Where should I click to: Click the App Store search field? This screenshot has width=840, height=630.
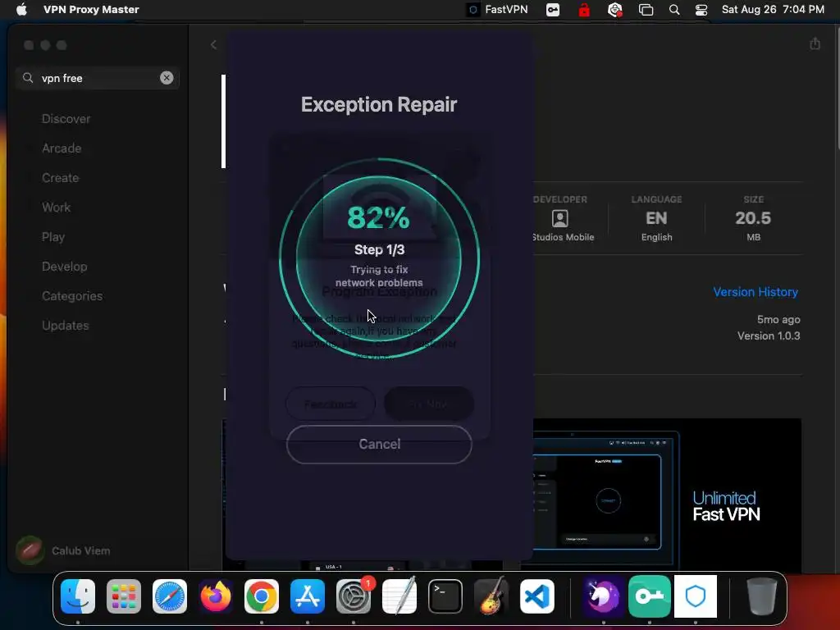click(98, 78)
